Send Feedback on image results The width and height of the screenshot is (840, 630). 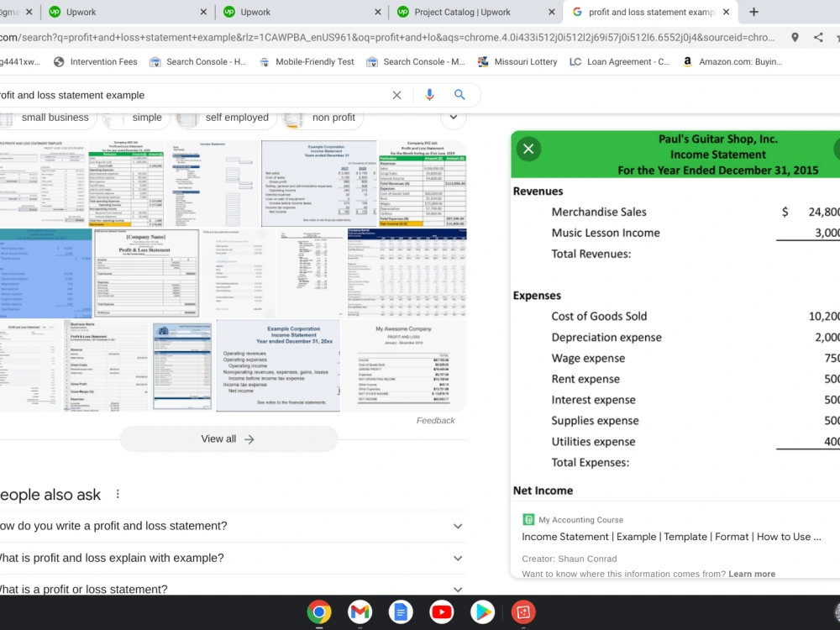[x=435, y=421]
